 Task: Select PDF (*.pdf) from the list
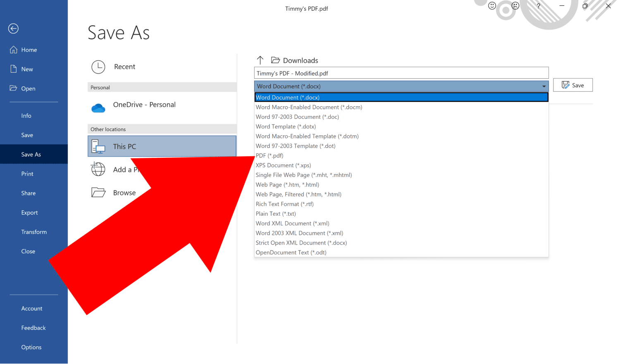click(269, 156)
